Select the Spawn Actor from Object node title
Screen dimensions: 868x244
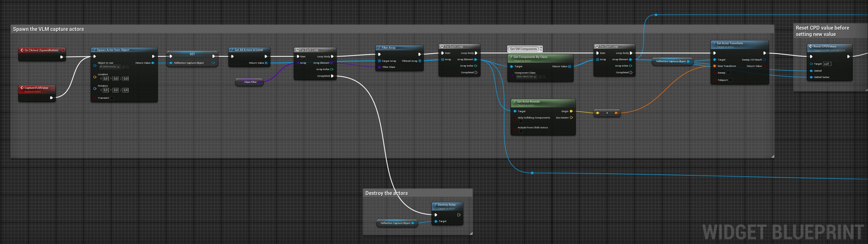tap(113, 50)
